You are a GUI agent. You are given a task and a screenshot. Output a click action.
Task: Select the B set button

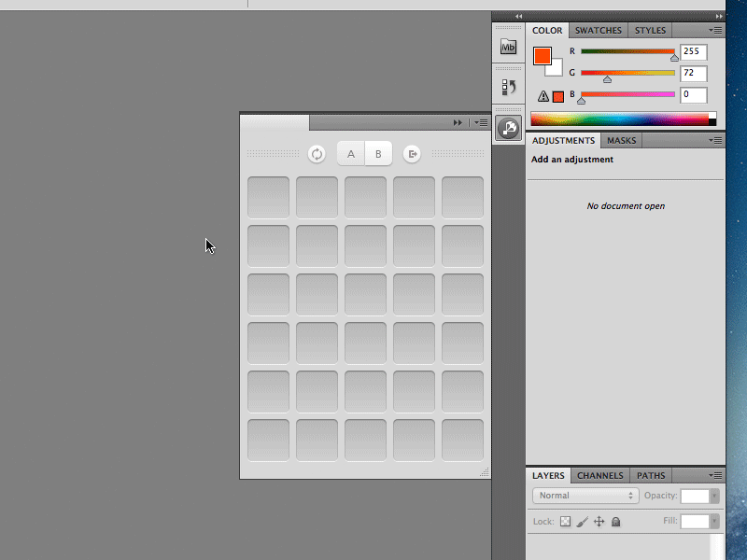click(x=378, y=154)
